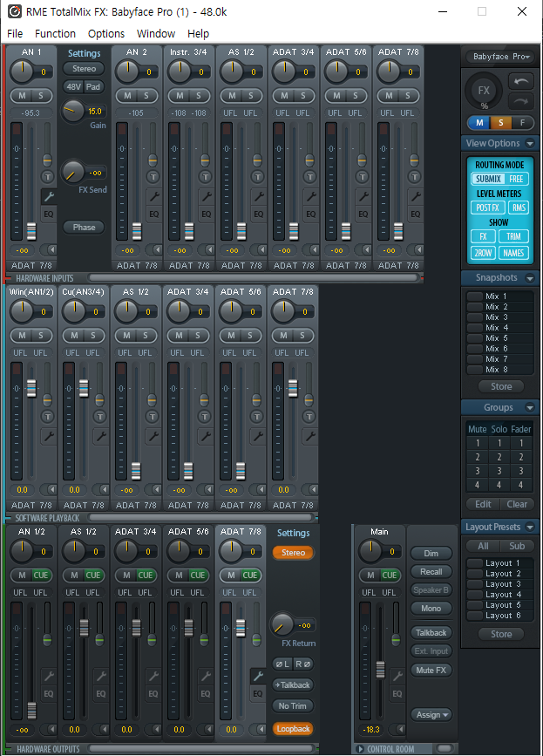This screenshot has height=756, width=543.
Task: Collapse the Layout Presets panel
Action: point(530,527)
